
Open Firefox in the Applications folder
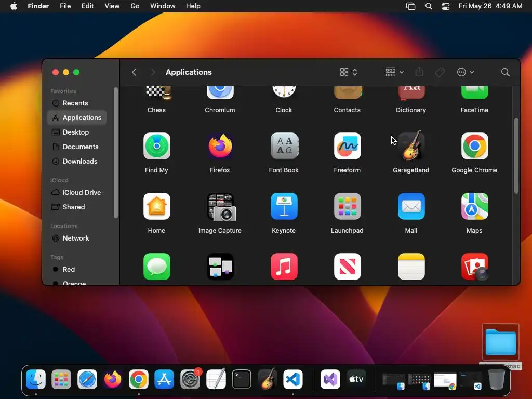coord(220,146)
